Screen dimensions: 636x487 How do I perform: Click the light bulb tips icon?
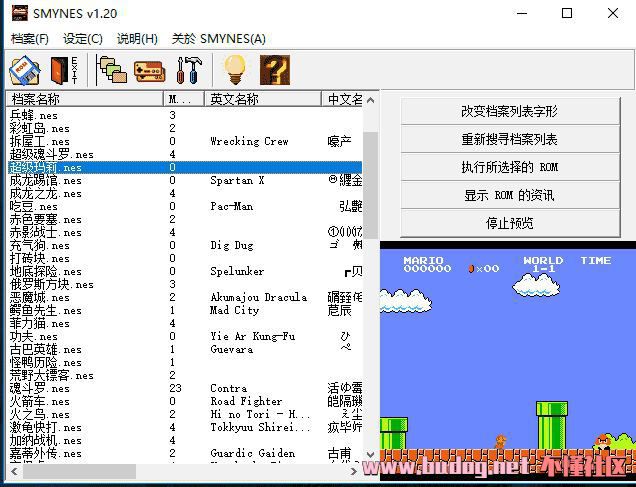(x=235, y=70)
